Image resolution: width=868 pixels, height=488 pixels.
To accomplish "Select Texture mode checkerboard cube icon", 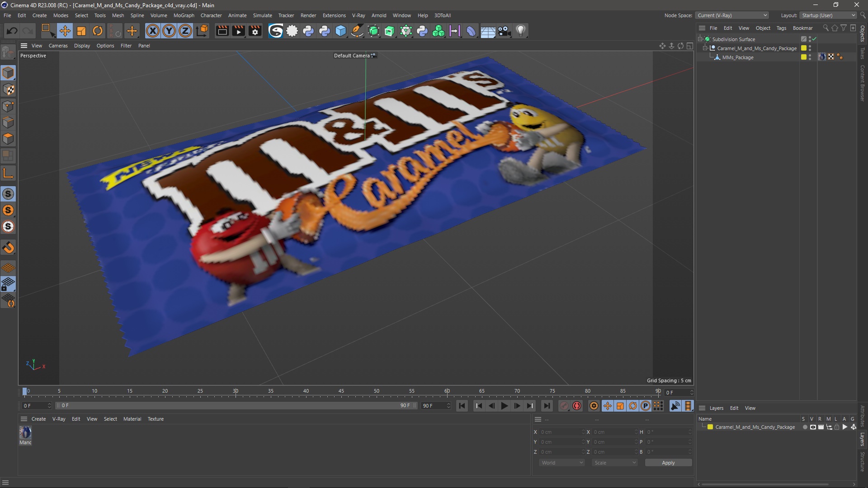I will click(8, 89).
